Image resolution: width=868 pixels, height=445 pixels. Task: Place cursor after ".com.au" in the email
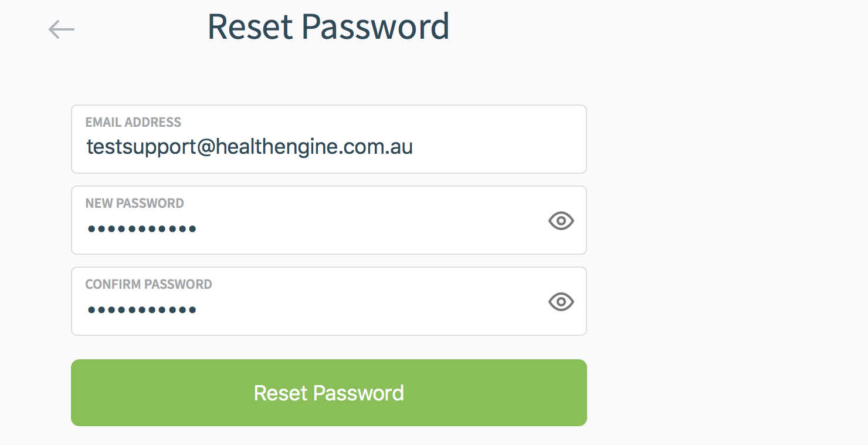pos(414,147)
